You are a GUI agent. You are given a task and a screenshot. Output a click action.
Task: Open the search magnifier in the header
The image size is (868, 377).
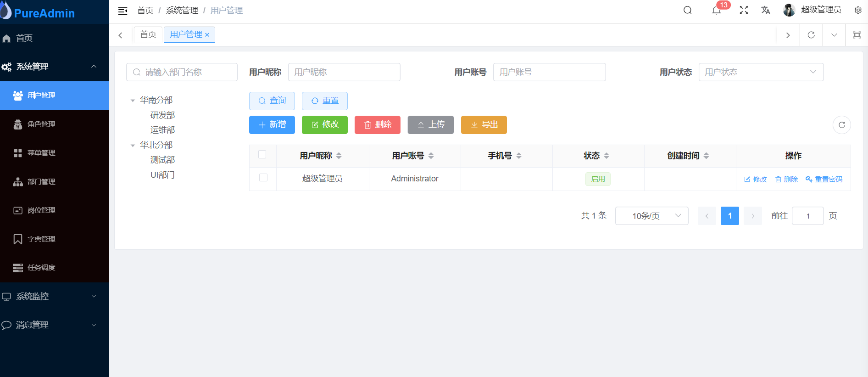click(x=687, y=10)
